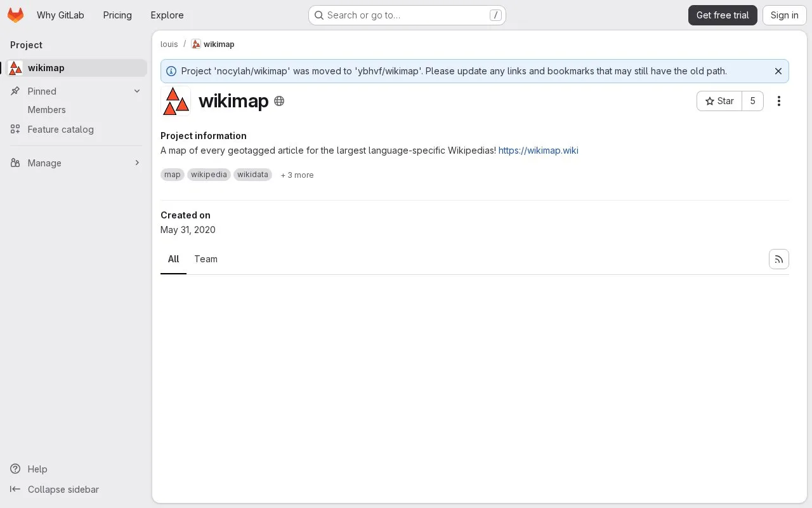
Task: Open the Explore menu item
Action: pos(167,15)
